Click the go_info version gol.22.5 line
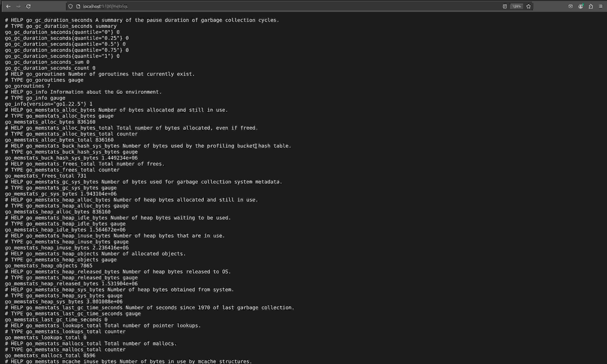Screen dimensions: 607x364 (48, 104)
